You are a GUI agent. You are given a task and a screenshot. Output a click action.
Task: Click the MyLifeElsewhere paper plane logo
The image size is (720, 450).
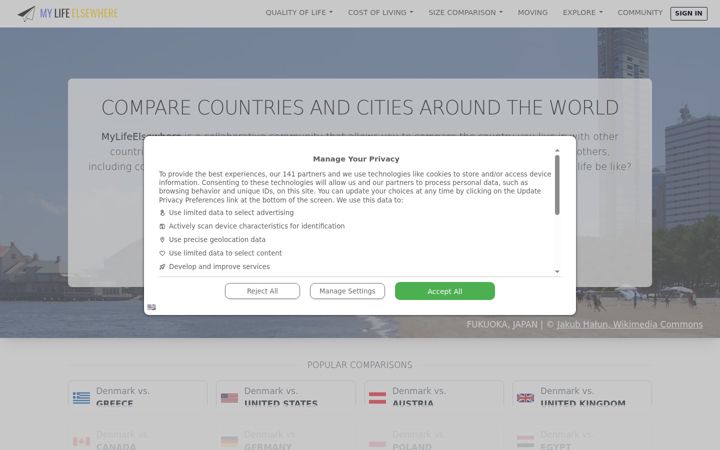pyautogui.click(x=27, y=13)
